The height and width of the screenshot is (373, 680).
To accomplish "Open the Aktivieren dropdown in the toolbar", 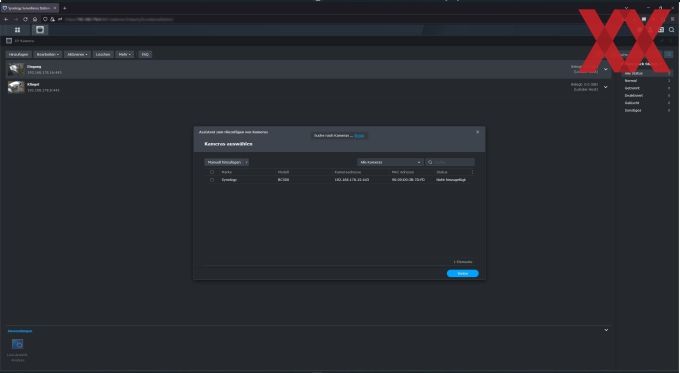I will [77, 54].
